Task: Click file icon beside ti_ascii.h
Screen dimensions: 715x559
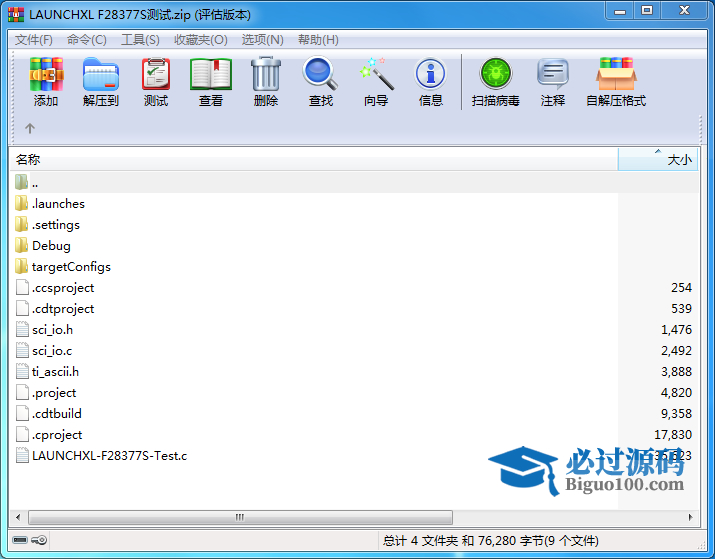Action: (x=22, y=371)
